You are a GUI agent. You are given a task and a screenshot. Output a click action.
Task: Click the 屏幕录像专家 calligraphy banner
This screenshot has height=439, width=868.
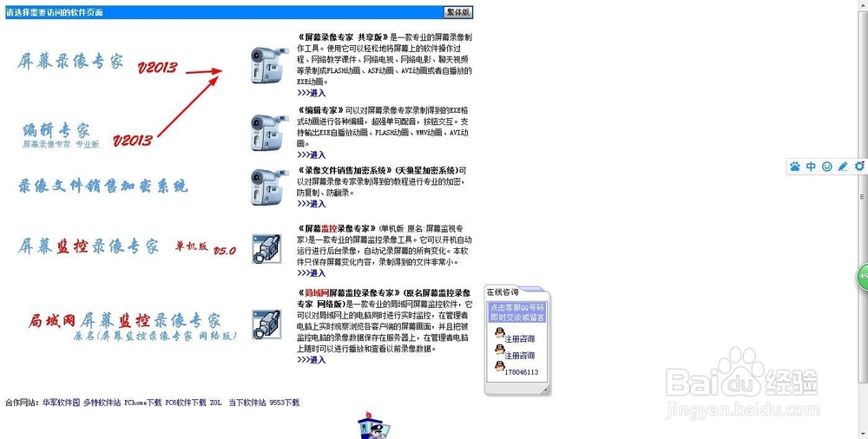click(x=70, y=61)
